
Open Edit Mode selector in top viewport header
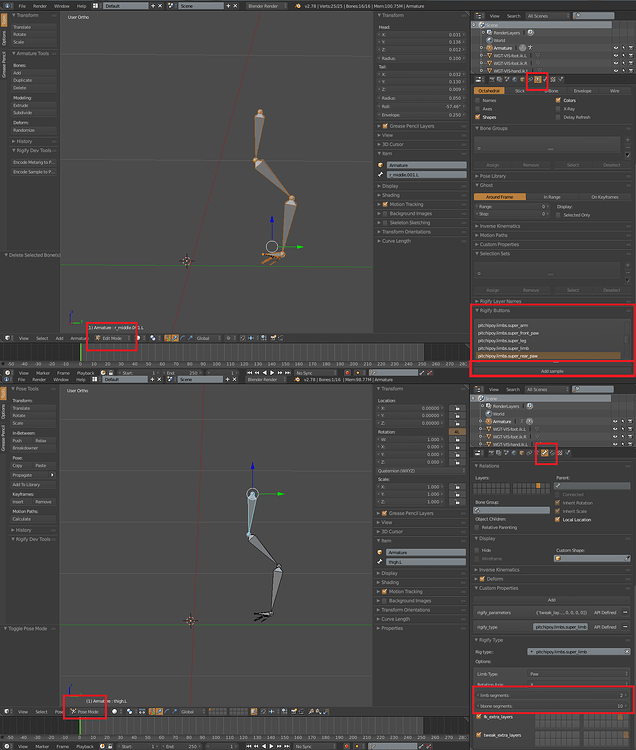[113, 338]
